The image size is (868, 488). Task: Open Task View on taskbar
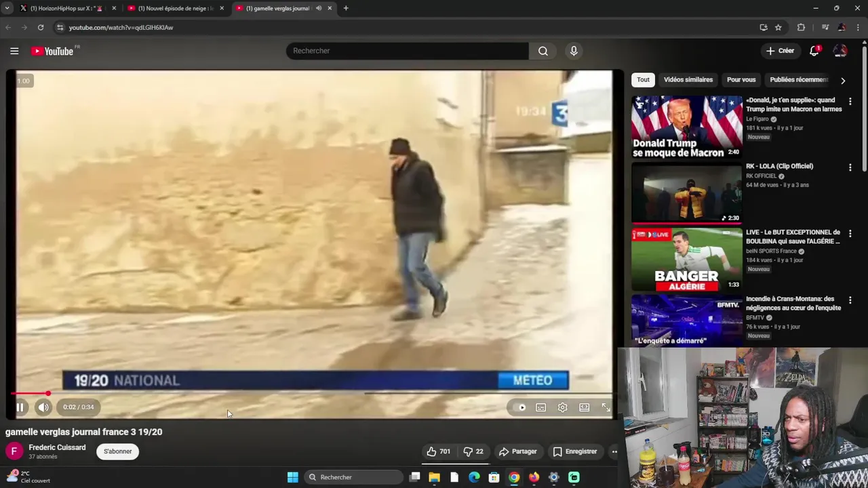click(x=414, y=477)
